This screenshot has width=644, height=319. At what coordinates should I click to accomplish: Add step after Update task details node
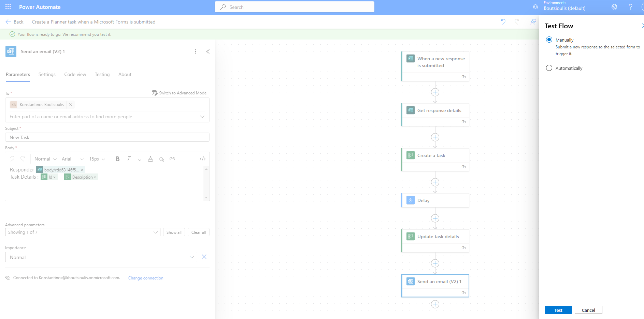(x=435, y=263)
